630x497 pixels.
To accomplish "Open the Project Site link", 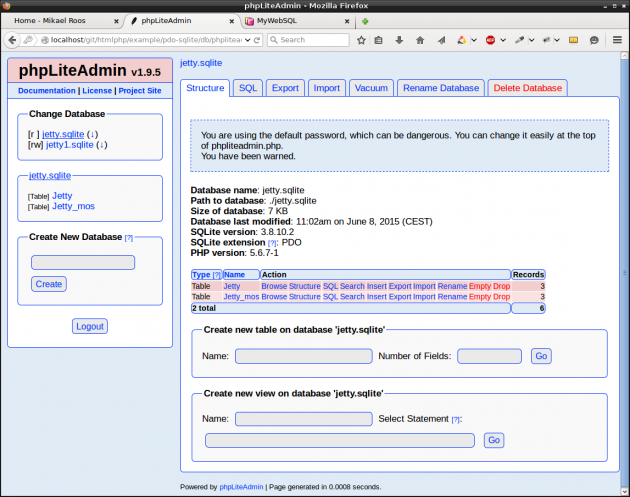I will click(x=140, y=91).
